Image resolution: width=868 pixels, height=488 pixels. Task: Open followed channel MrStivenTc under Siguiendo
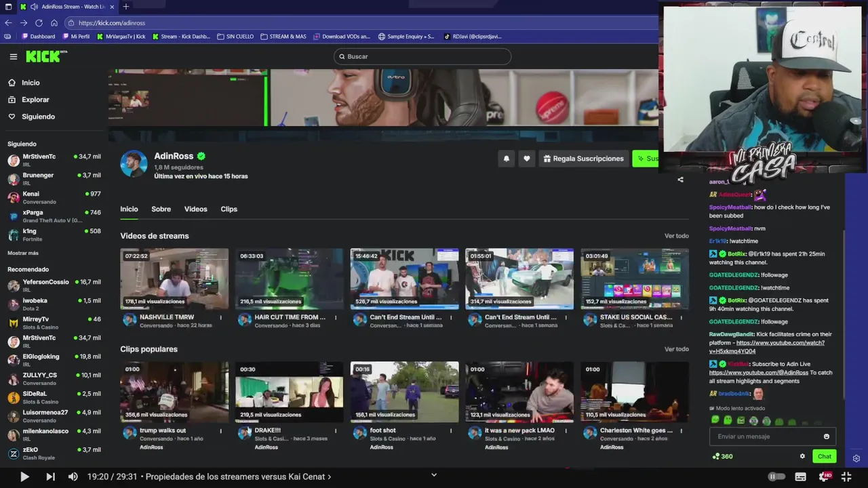[x=54, y=160]
